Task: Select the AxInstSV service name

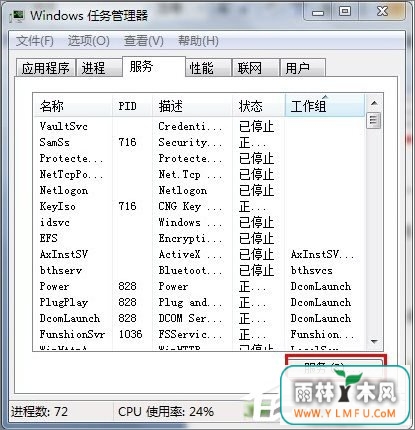Action: (x=64, y=254)
